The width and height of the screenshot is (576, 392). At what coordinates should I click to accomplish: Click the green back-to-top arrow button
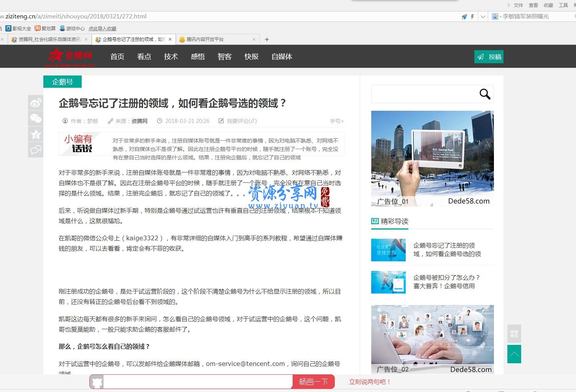(x=514, y=354)
